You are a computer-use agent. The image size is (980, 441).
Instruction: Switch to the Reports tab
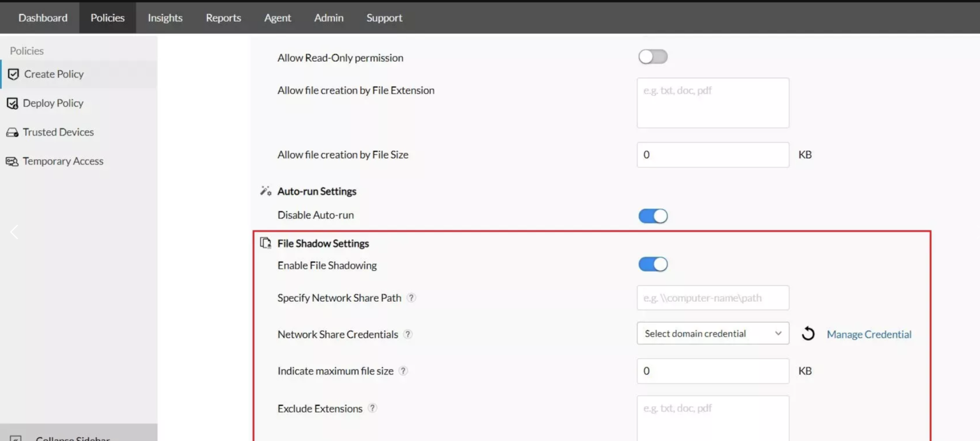click(223, 18)
